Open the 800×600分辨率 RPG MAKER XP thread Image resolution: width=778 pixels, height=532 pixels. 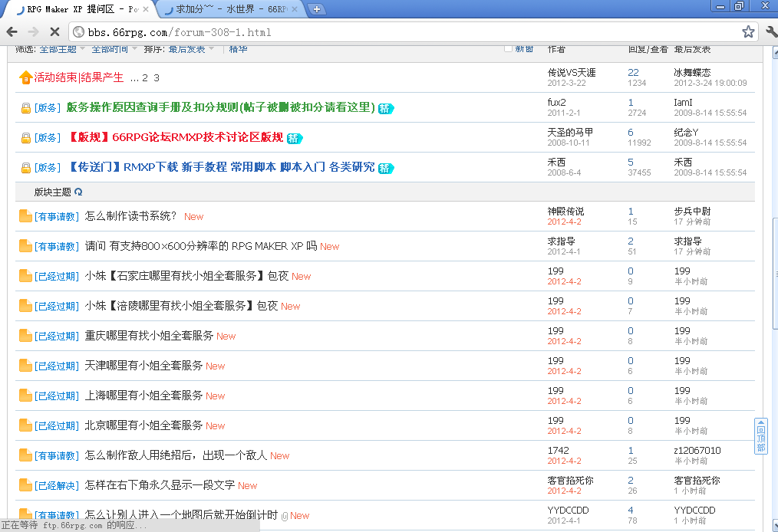click(x=201, y=246)
